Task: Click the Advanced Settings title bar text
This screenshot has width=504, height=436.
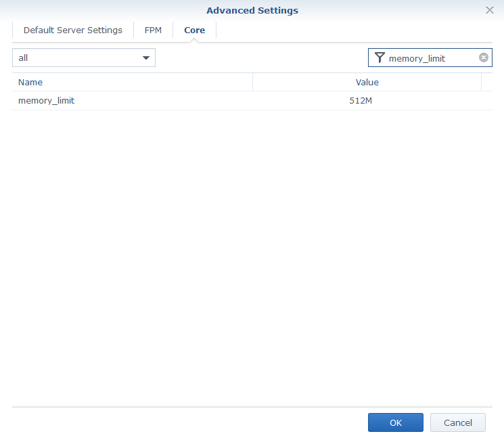Action: tap(252, 10)
